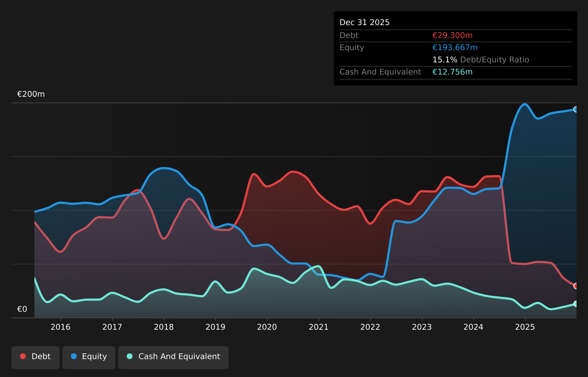Viewport: 588px width, 377px height.
Task: Click the 2024 x-axis label
Action: tap(473, 327)
